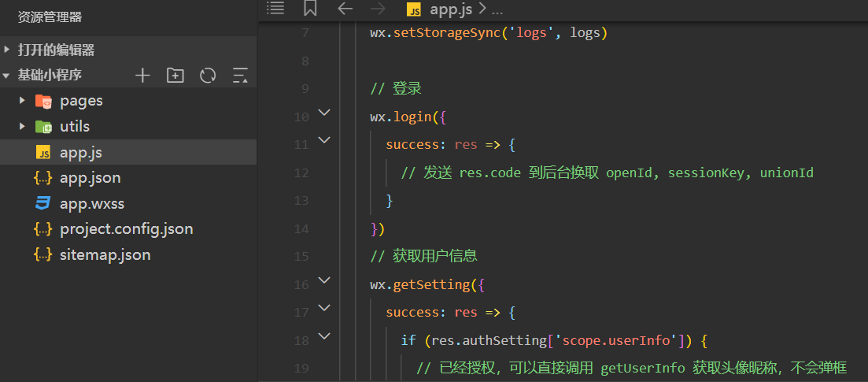Click the JS file icon beside app.js in the explorer
The width and height of the screenshot is (868, 382).
tap(44, 152)
